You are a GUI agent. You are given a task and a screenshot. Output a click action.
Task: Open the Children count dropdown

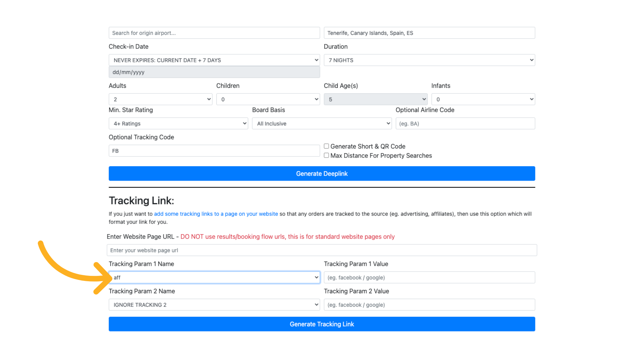tap(268, 99)
